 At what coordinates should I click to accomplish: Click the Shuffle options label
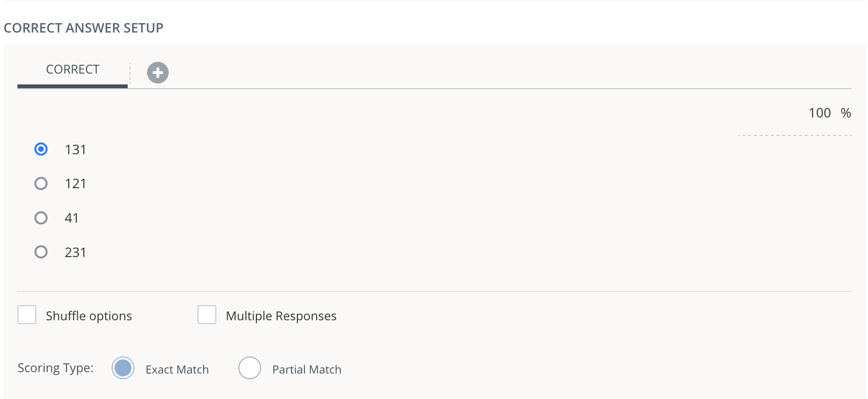[88, 316]
